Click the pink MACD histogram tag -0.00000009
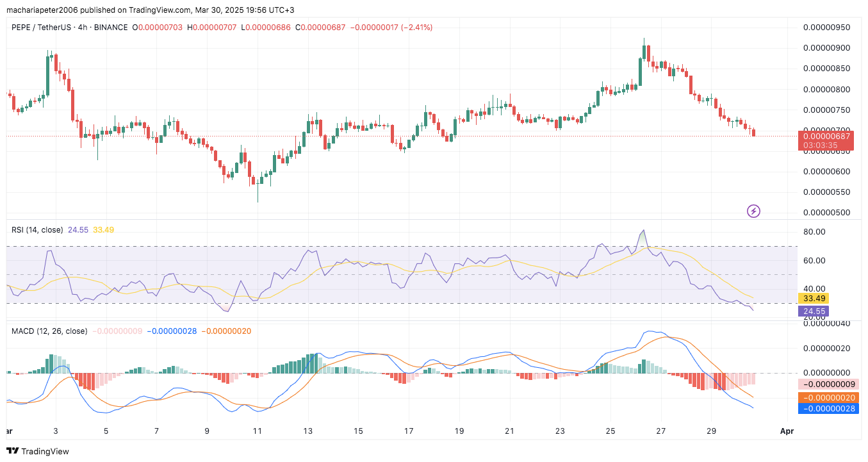Screen dimensions: 868x462 (x=827, y=384)
